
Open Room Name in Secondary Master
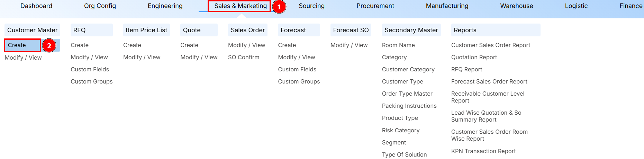[x=398, y=45]
